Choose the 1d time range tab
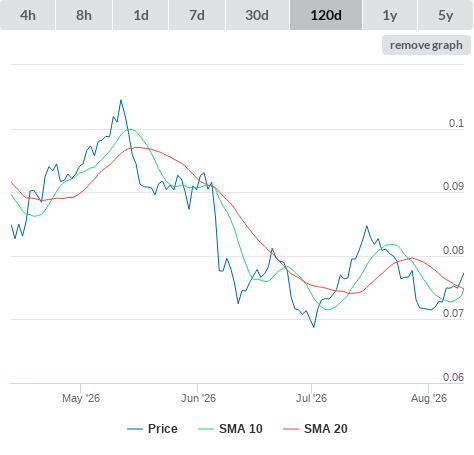Viewport: 474px width, 455px height. click(x=141, y=15)
